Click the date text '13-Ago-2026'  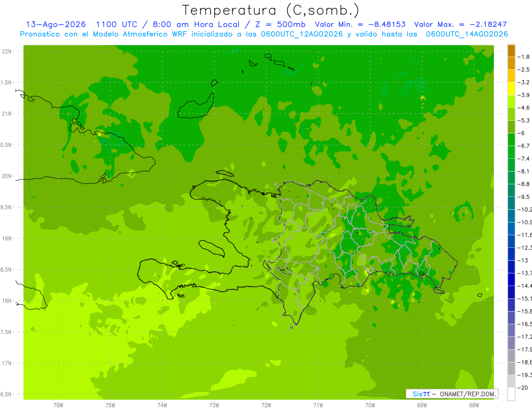pos(55,24)
